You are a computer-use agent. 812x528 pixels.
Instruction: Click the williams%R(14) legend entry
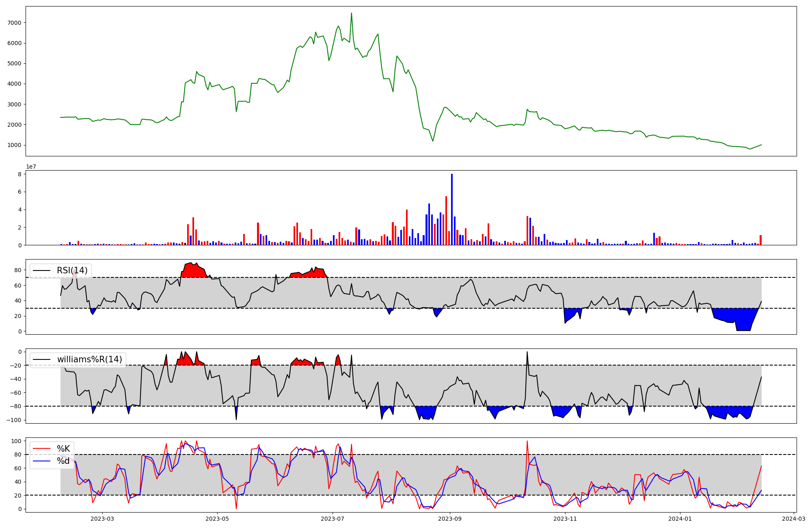click(89, 359)
